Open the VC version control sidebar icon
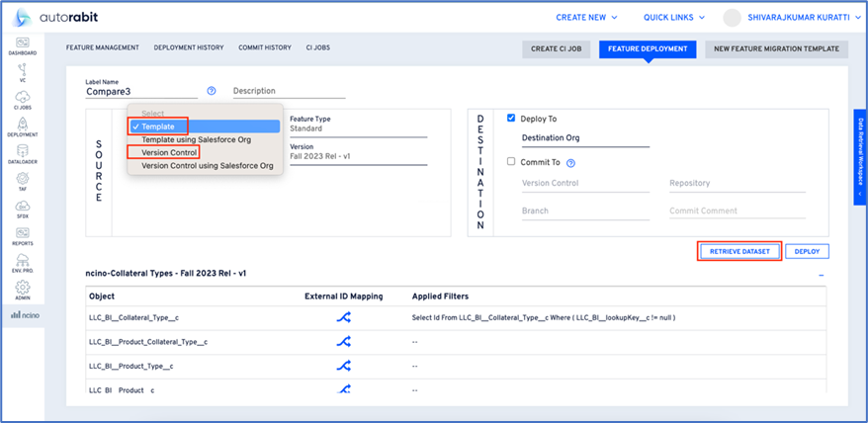 22,71
